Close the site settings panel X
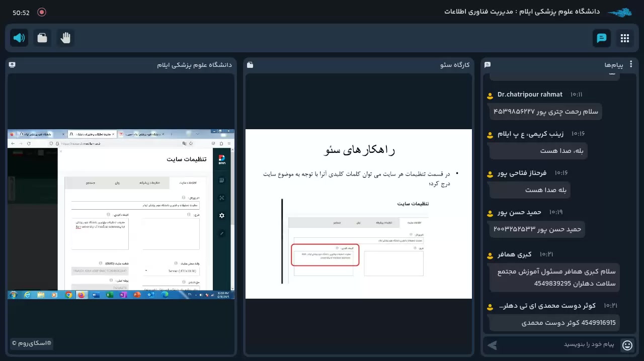The width and height of the screenshot is (644, 361). [61, 151]
